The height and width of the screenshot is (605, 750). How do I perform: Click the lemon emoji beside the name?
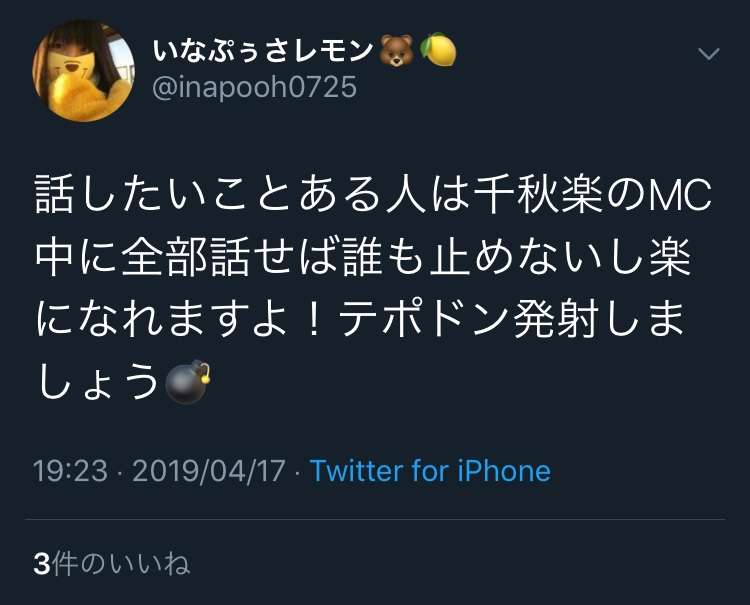[438, 49]
